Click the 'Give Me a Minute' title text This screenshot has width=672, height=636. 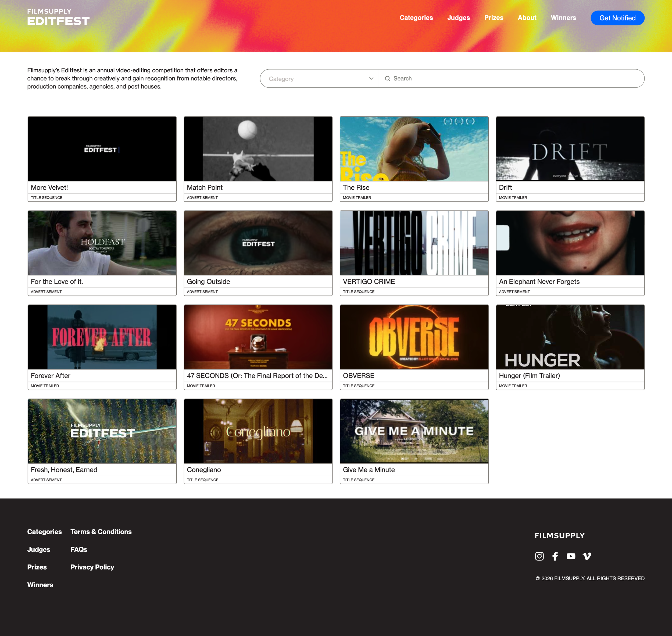[x=369, y=470]
